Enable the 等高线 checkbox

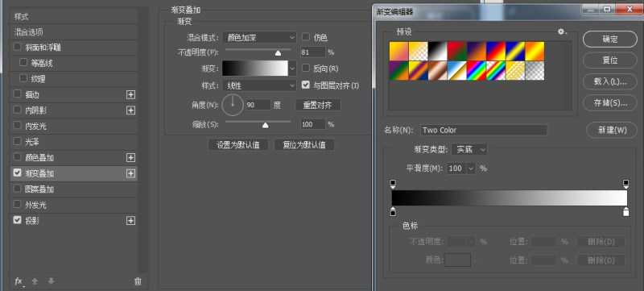[23, 63]
